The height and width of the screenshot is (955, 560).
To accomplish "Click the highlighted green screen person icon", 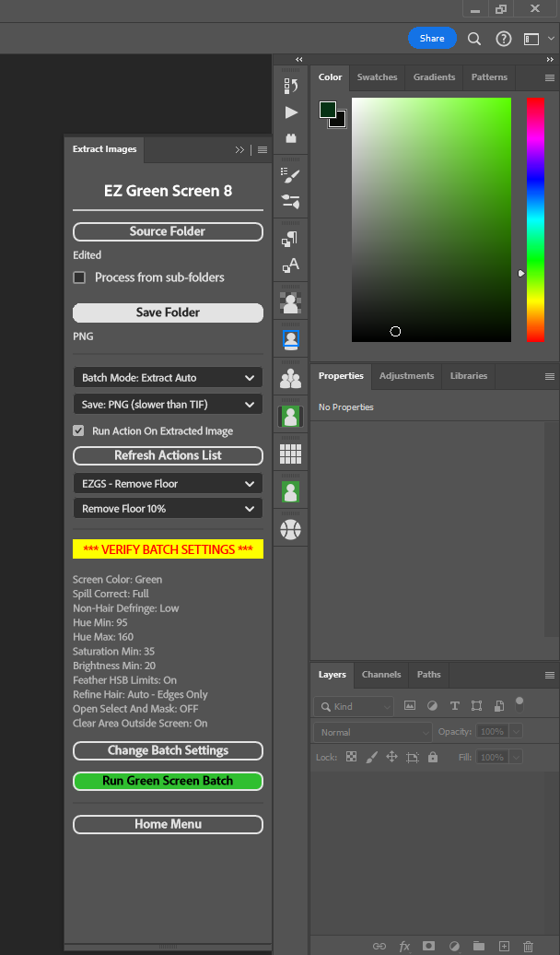I will (291, 416).
